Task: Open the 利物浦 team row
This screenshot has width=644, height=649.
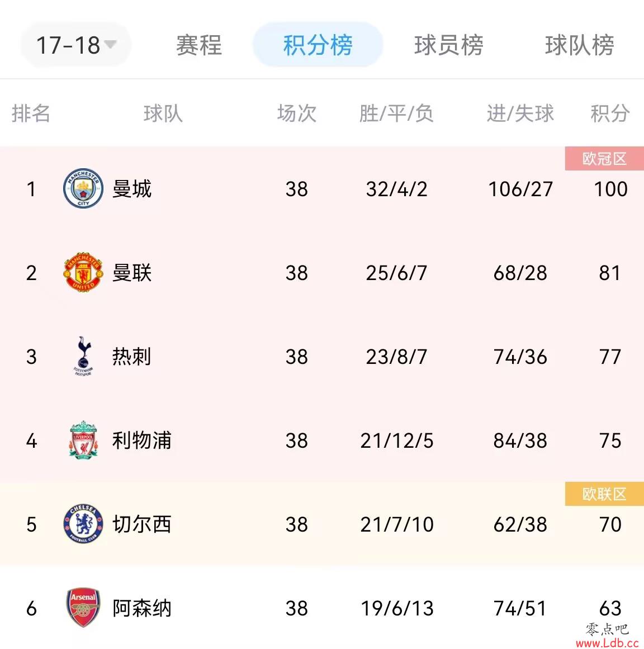Action: click(x=322, y=440)
